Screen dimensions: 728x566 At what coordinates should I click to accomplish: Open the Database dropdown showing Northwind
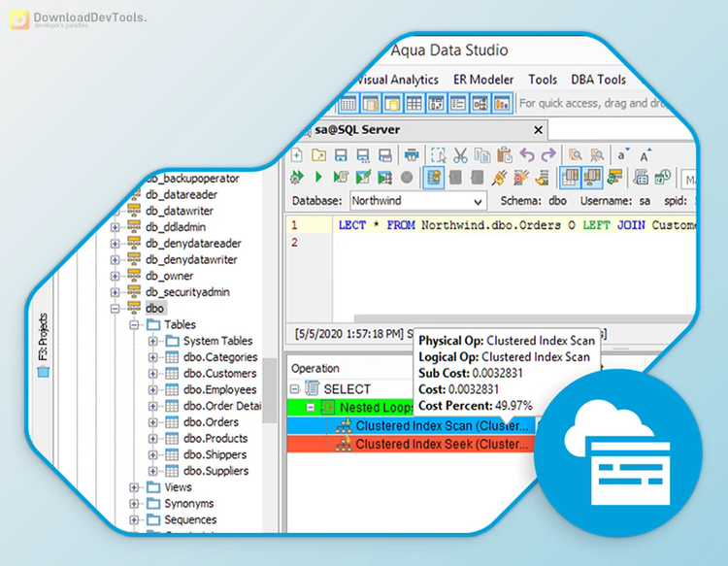[x=418, y=201]
